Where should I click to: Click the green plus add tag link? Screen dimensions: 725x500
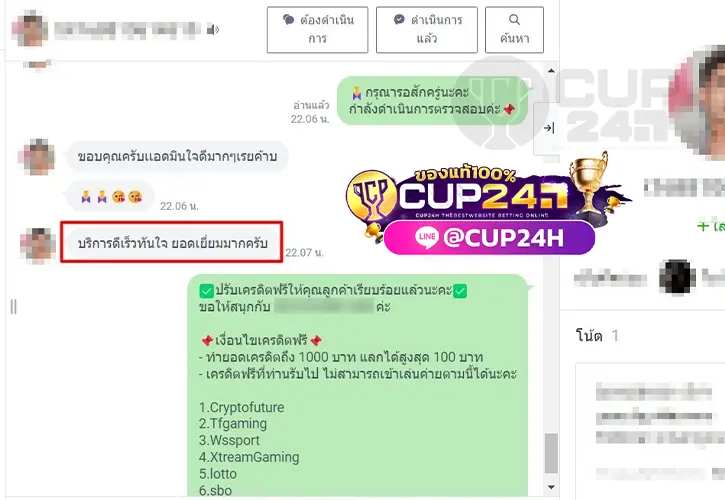(711, 226)
